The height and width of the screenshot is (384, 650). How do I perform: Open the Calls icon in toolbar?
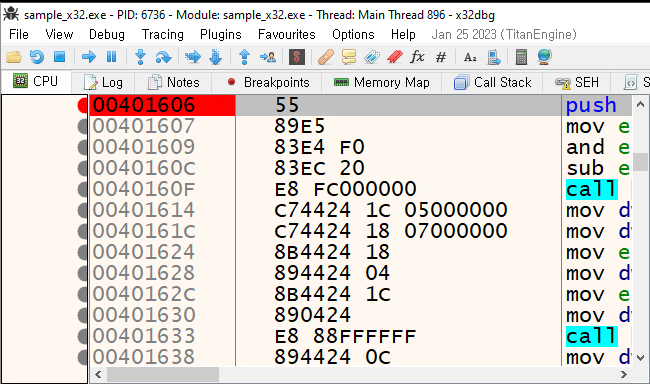(x=493, y=57)
